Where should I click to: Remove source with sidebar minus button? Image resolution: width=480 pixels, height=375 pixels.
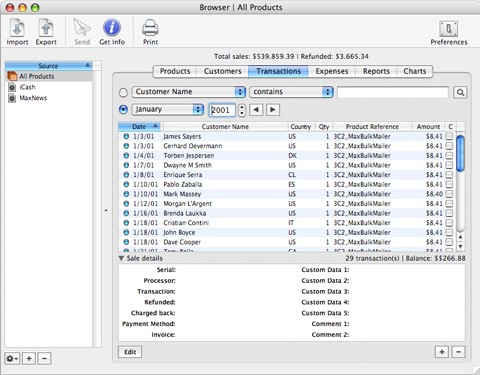pyautogui.click(x=44, y=359)
